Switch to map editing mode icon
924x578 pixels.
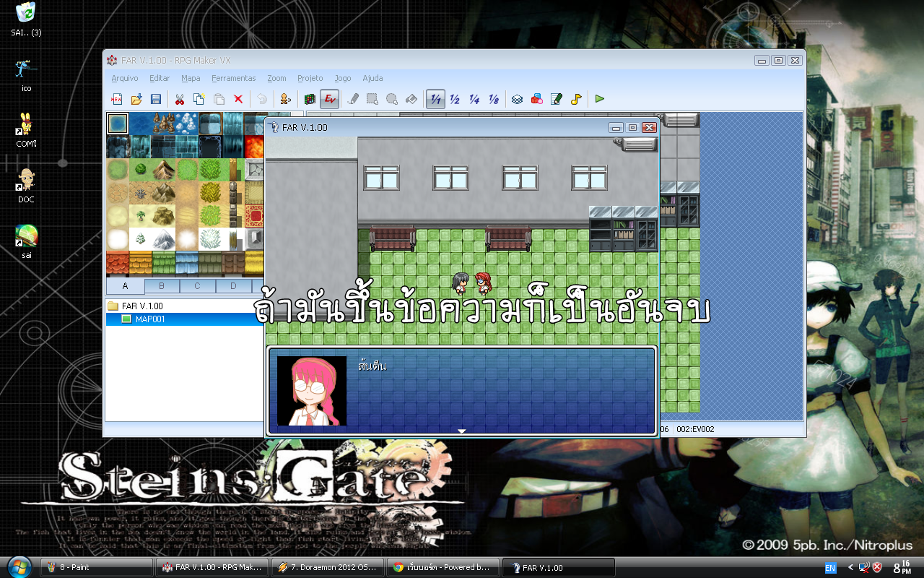310,99
